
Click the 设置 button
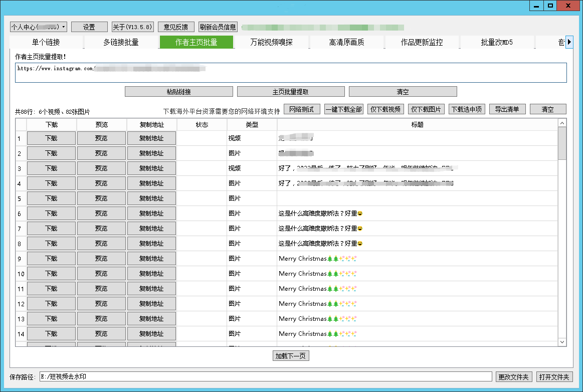(89, 27)
